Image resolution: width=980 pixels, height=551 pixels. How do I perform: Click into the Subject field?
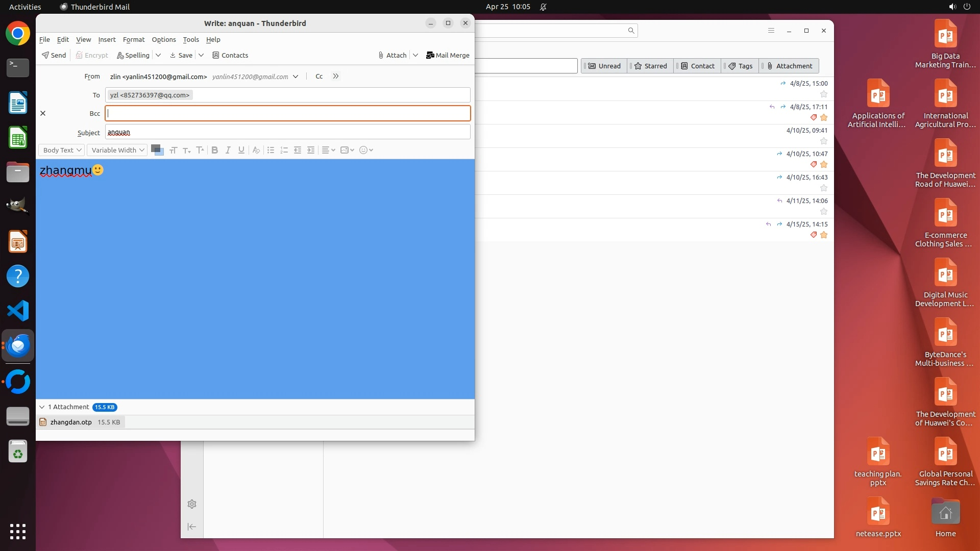tap(287, 132)
